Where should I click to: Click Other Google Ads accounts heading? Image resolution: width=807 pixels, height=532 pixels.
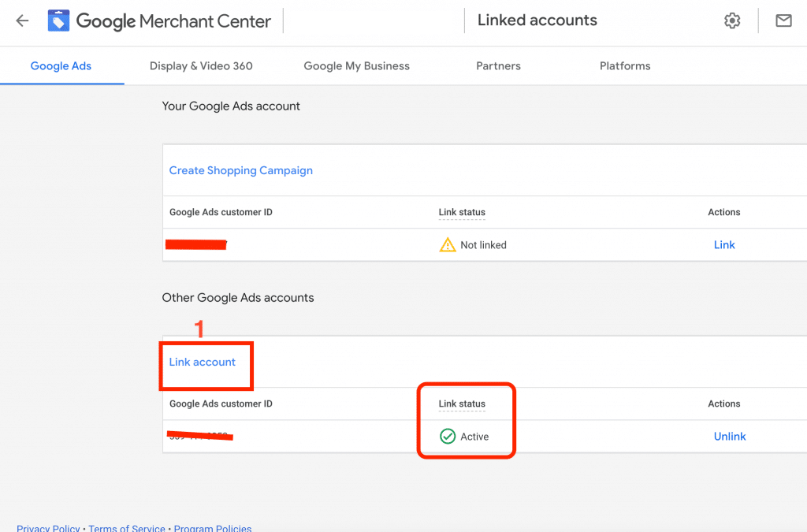238,297
